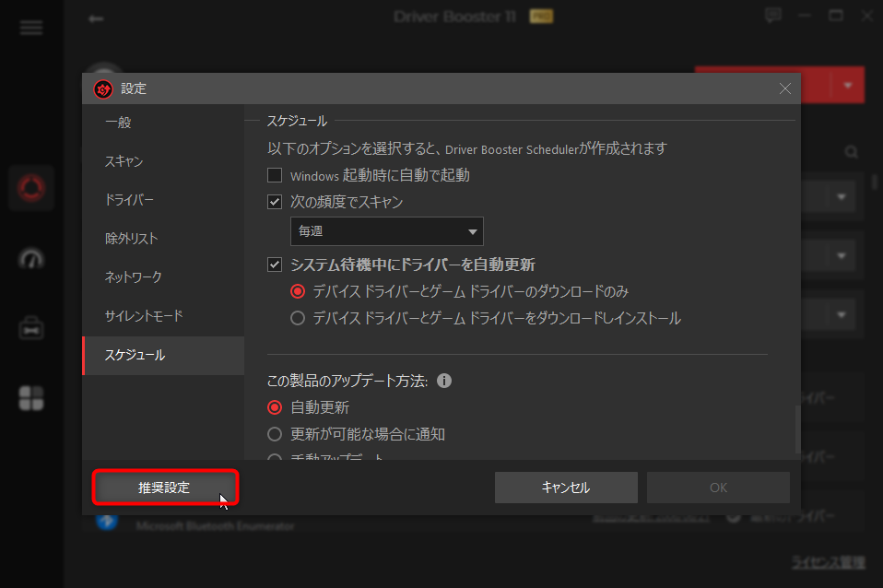Select the Boost speedometer sidebar icon
Screen dimensions: 883x588
31,259
